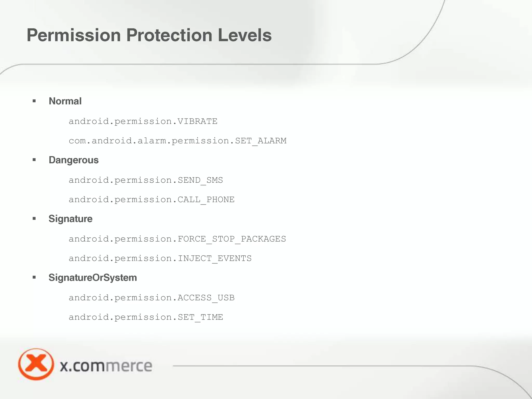Click the SET_ALARM permission line
Image resolution: width=532 pixels, height=399 pixels.
[177, 141]
